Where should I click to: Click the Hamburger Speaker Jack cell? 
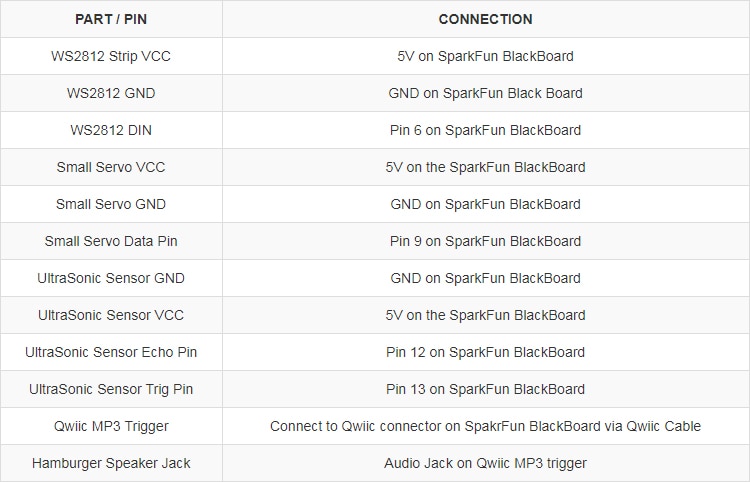click(x=111, y=463)
